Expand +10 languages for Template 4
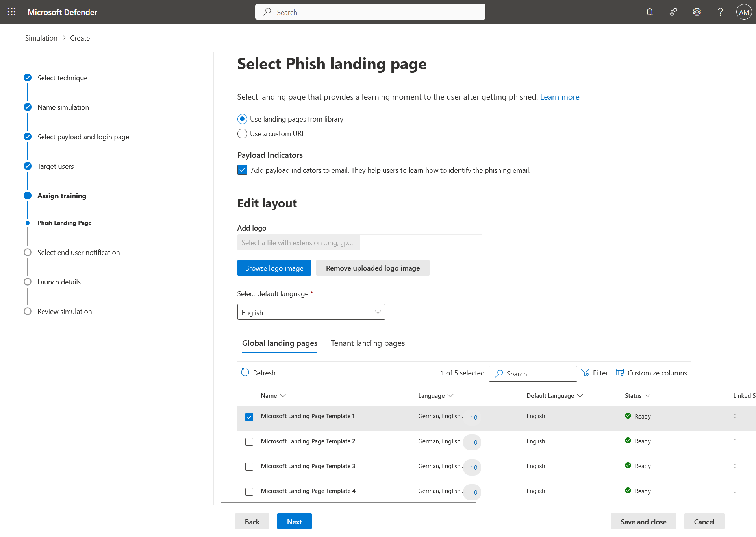Viewport: 756px width, 537px height. 472,492
